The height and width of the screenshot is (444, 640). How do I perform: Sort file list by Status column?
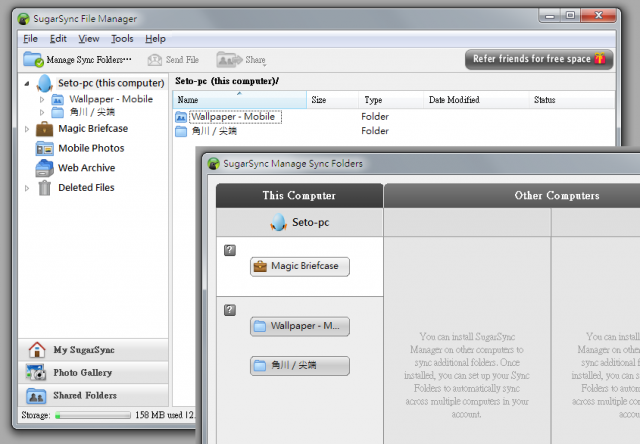tap(572, 100)
